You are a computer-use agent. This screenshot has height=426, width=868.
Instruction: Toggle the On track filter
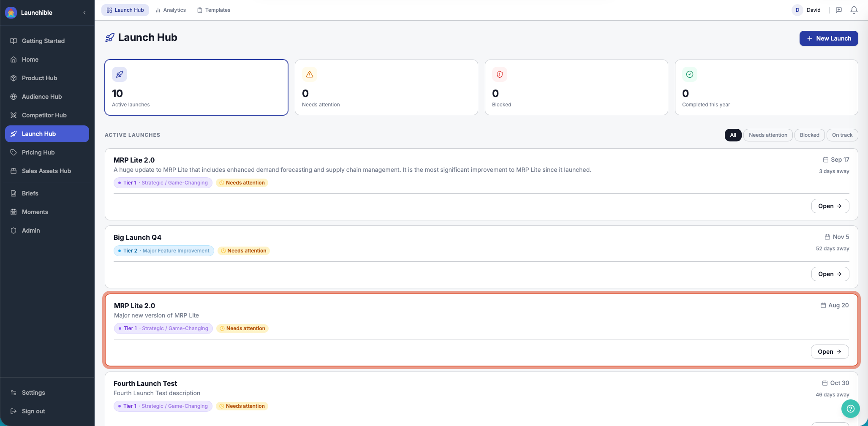click(842, 135)
